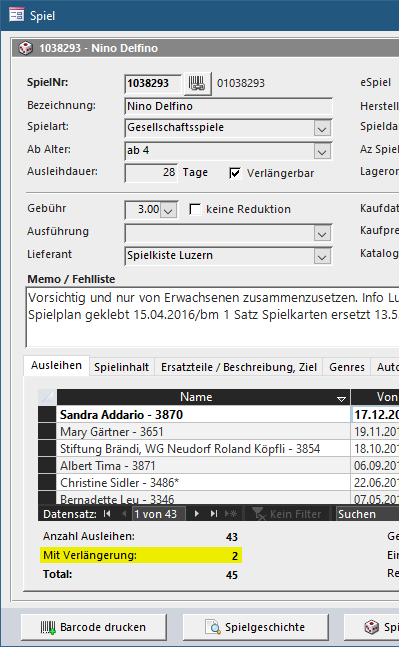Toggle the Verlängerbar checkbox
The image size is (399, 647).
pos(235,173)
